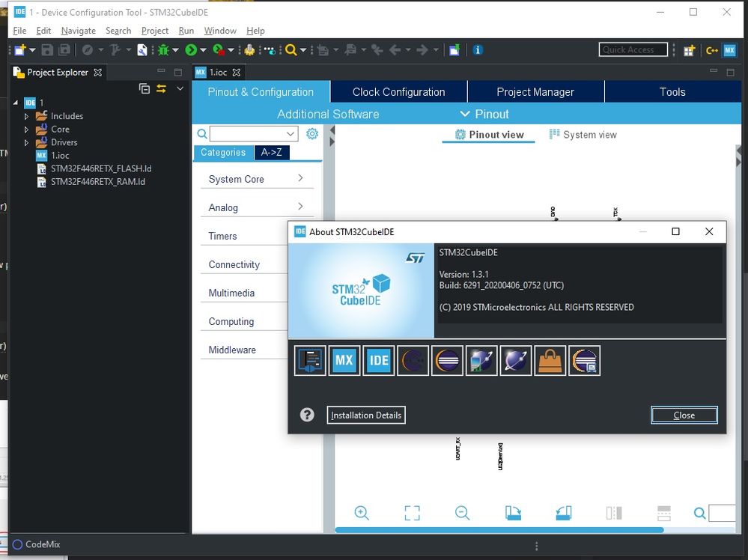748x560 pixels.
Task: Open the Timers category
Action: [x=222, y=236]
